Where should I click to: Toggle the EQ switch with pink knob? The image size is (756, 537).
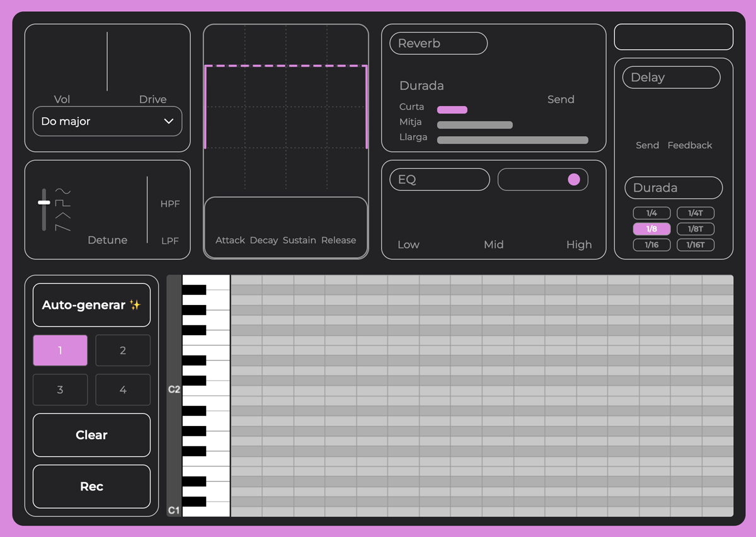tap(542, 180)
